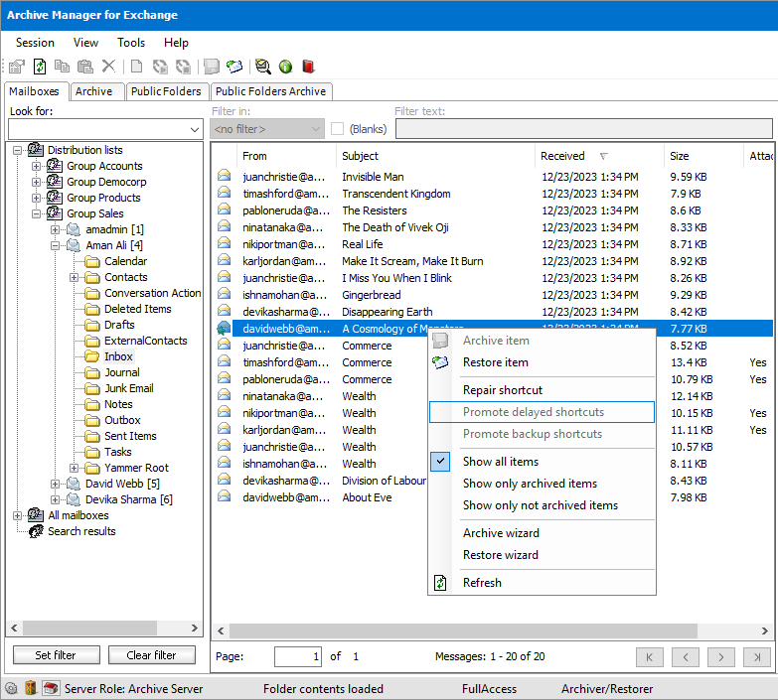Viewport: 778px width, 700px height.
Task: Expand the Contacts folder
Action: (74, 277)
